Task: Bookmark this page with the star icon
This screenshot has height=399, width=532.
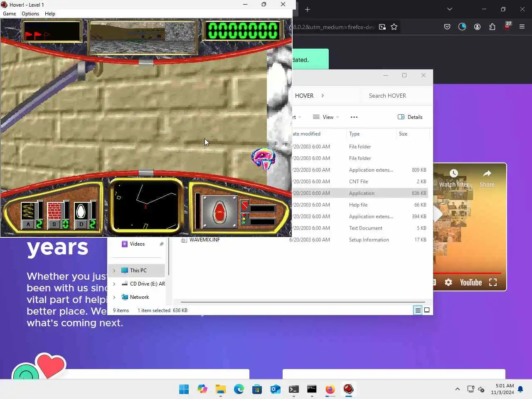Action: [x=394, y=27]
